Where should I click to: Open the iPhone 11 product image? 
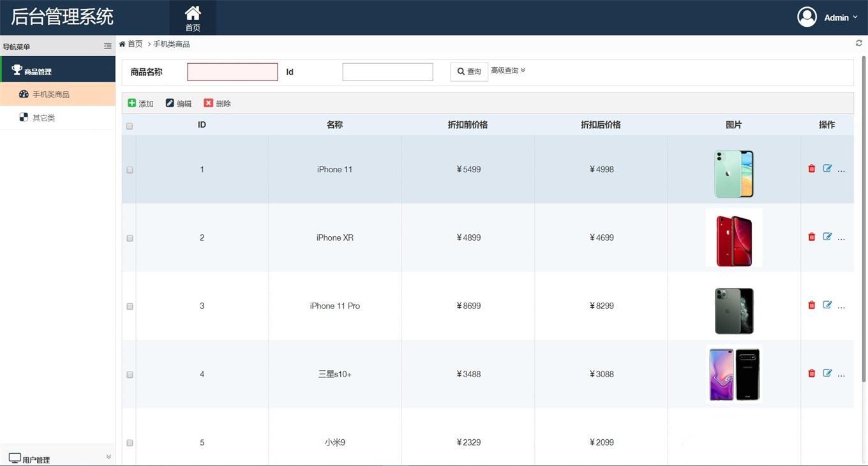734,174
